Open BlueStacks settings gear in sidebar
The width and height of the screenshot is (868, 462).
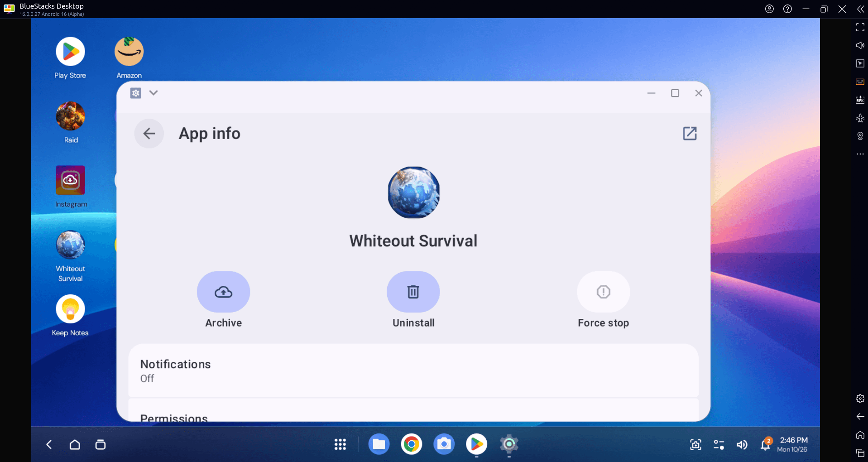click(860, 399)
